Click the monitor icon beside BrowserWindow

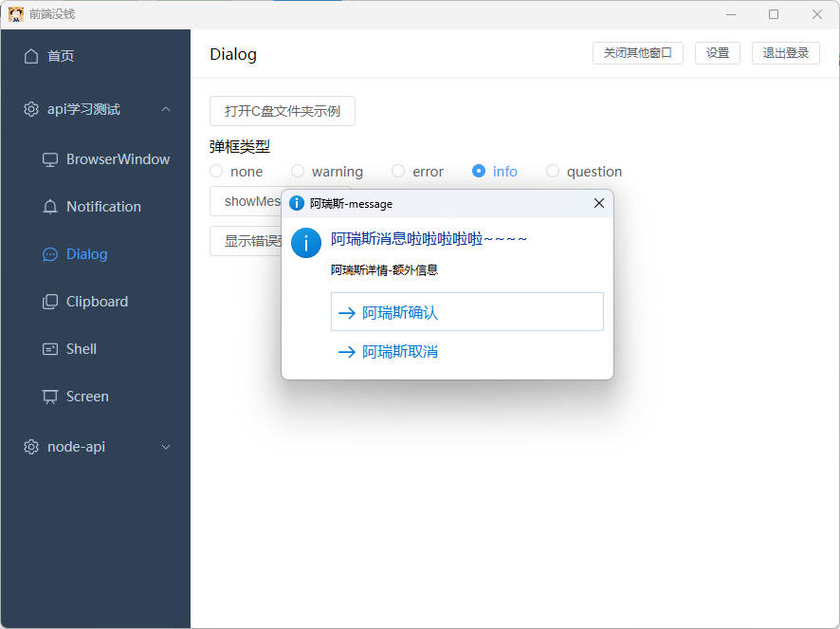point(50,159)
